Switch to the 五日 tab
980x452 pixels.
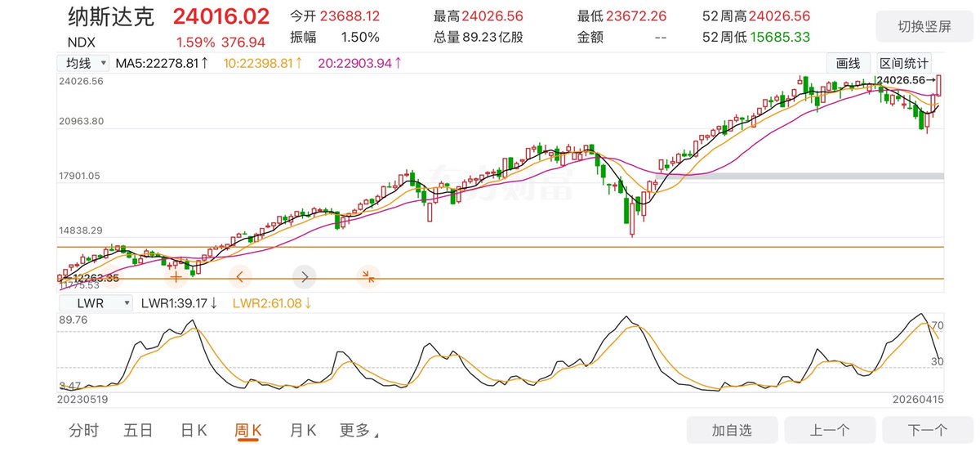[138, 430]
